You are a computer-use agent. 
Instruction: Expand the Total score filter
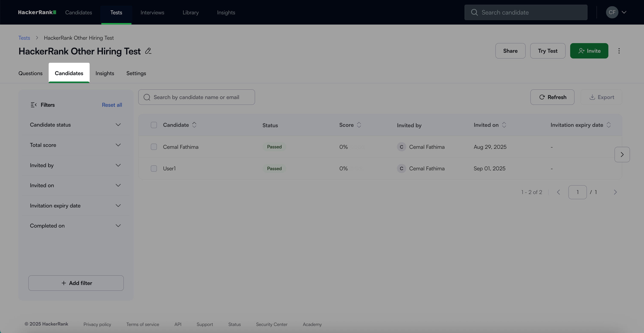point(118,145)
